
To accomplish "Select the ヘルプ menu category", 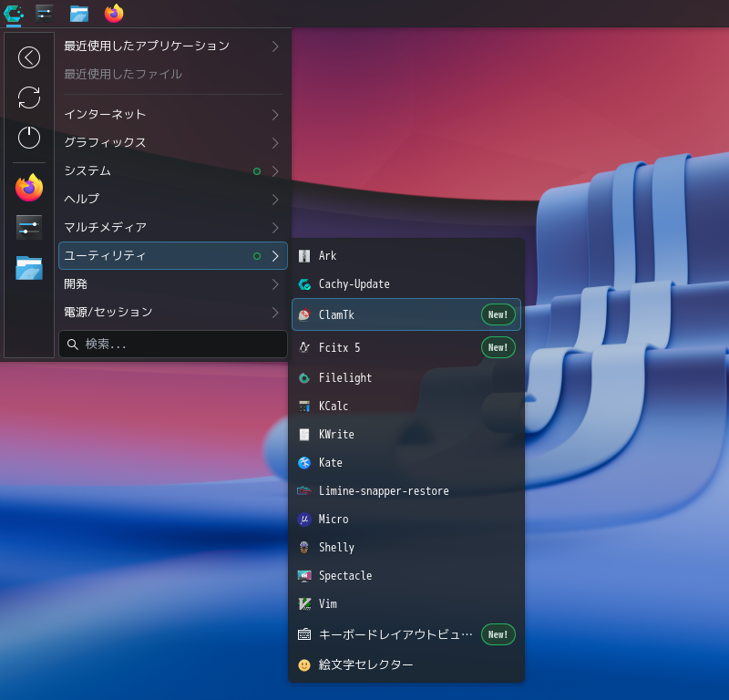I will [x=173, y=199].
